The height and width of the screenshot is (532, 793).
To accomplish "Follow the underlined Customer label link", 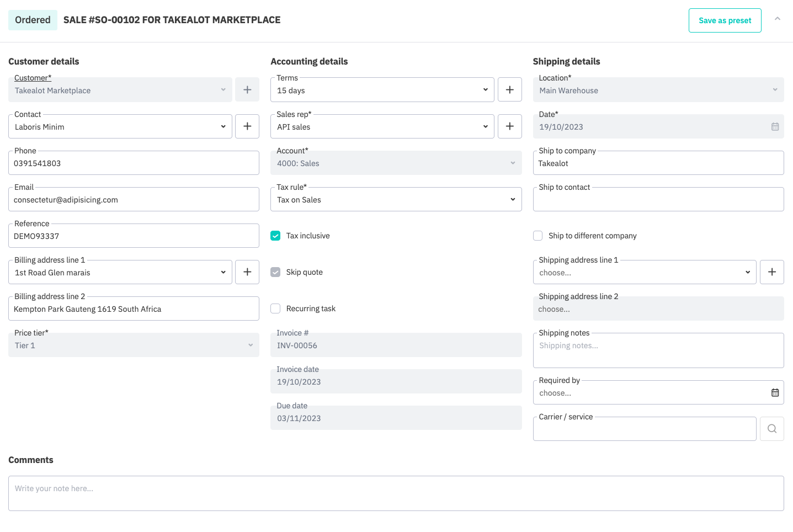I will [33, 78].
